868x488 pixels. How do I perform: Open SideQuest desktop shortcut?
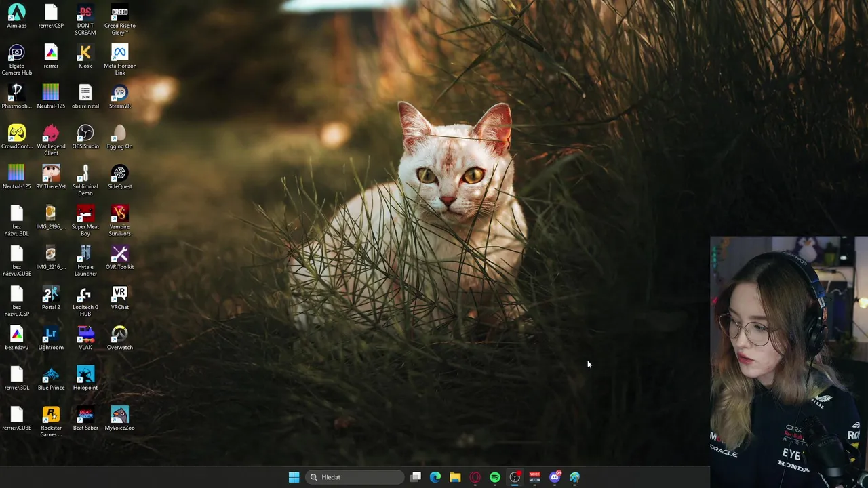(120, 178)
